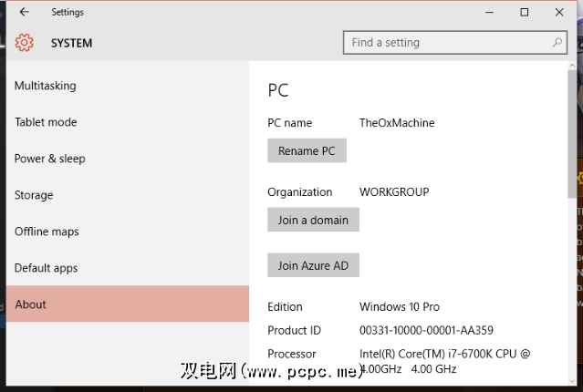This screenshot has width=583, height=392.
Task: Close the Settings window
Action: [559, 12]
